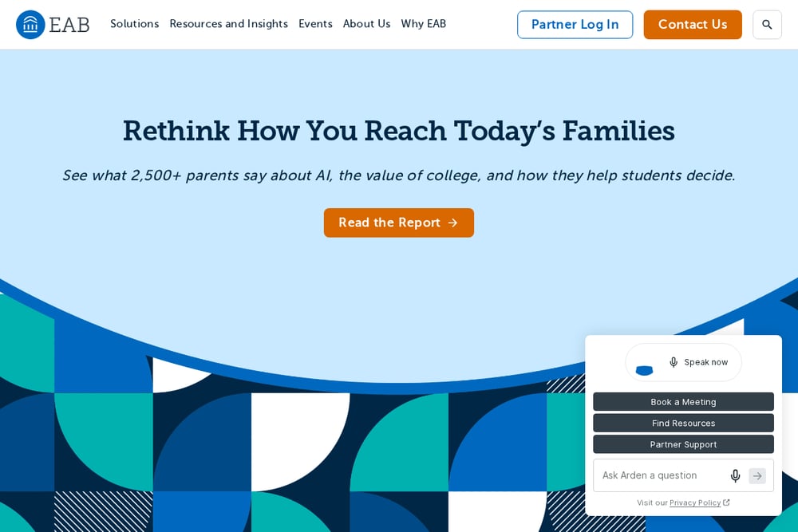The width and height of the screenshot is (798, 532).
Task: Expand Resources and Insights menu
Action: tap(228, 24)
